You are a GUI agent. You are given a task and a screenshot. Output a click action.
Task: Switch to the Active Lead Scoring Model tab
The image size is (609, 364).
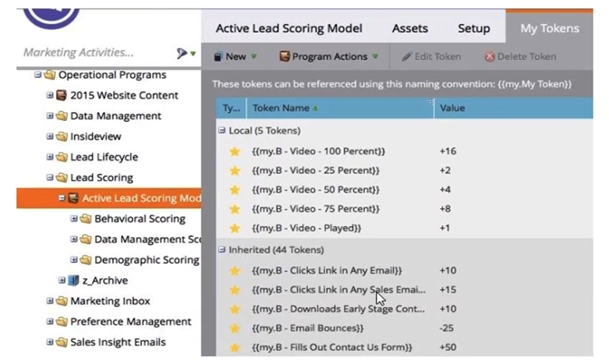289,28
